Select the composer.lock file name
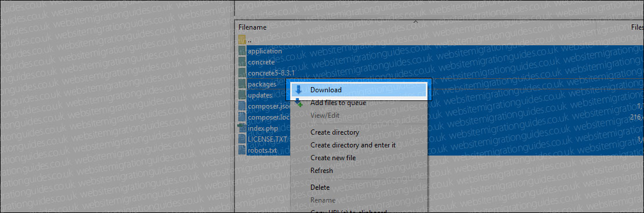The width and height of the screenshot is (644, 213). (269, 117)
